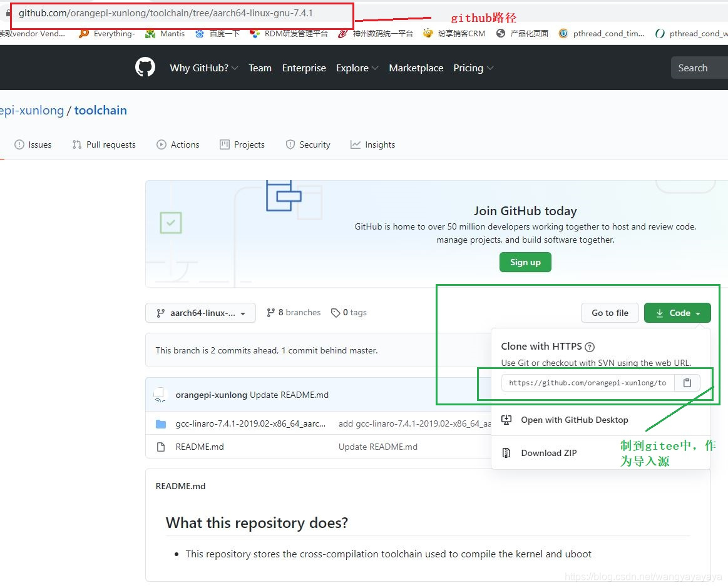This screenshot has width=728, height=588.
Task: Click the Download ZIP archive icon
Action: click(506, 453)
